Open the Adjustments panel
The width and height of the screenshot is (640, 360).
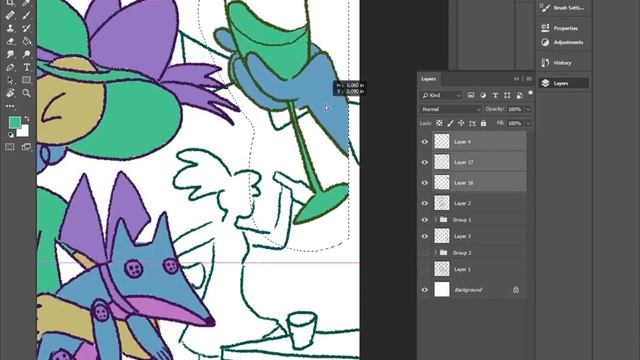[x=563, y=42]
